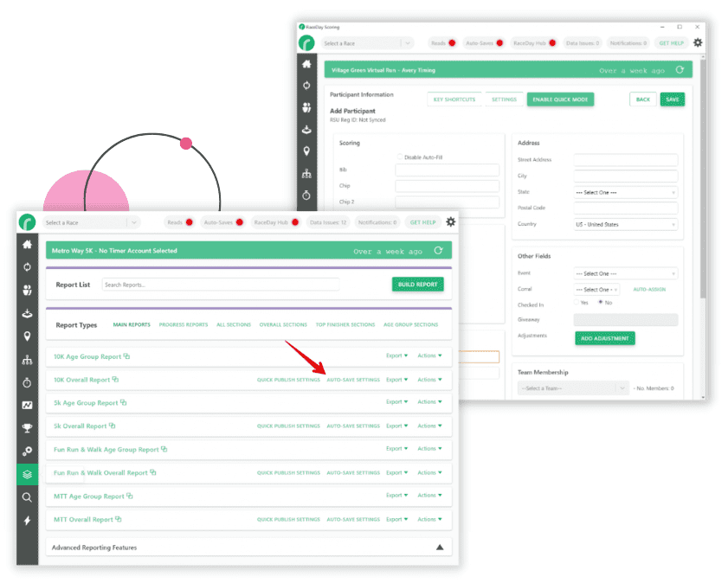
Task: Open Export menu for 10K Age Group Report
Action: tap(396, 356)
